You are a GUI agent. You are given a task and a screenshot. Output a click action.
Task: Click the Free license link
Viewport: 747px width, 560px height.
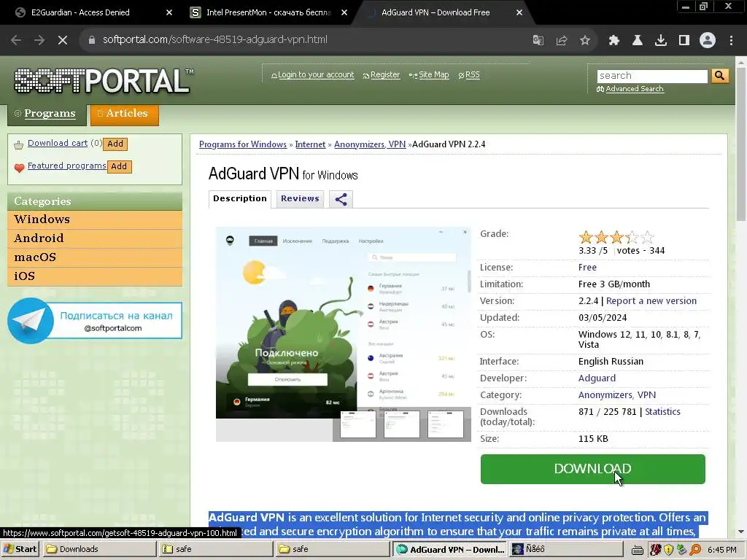pos(587,268)
